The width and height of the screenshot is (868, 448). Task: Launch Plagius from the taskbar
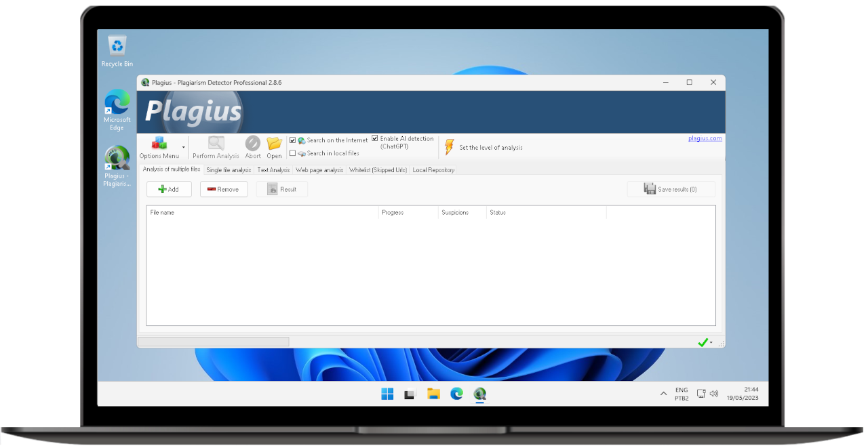pos(480,393)
